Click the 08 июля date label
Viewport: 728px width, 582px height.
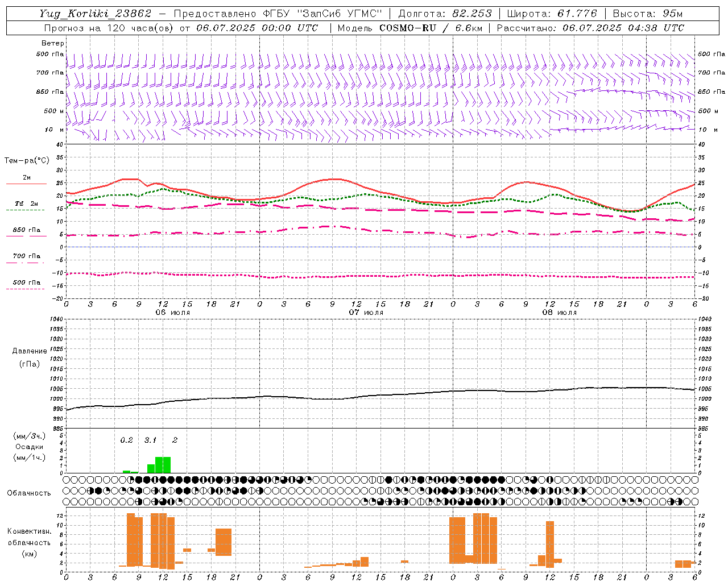tap(560, 313)
